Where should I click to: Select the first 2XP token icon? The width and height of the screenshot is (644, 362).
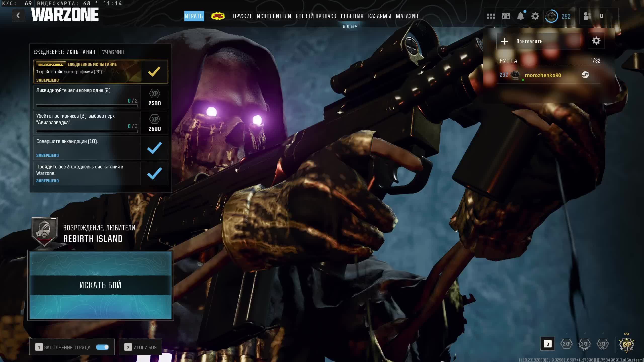coord(567,344)
